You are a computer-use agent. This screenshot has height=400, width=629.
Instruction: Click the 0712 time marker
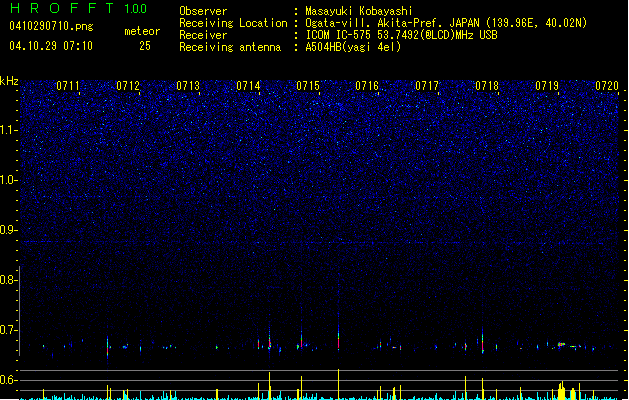[128, 86]
